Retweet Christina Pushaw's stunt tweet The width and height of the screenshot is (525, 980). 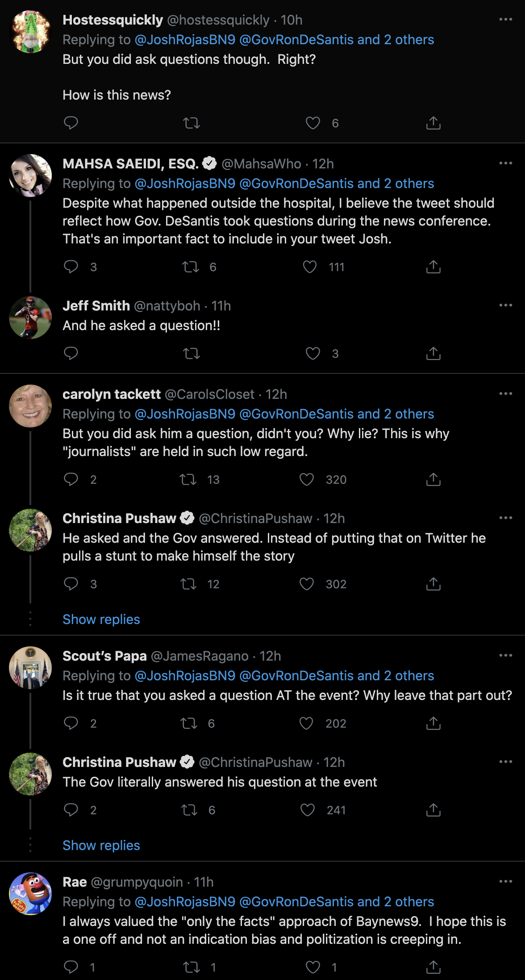tap(188, 584)
